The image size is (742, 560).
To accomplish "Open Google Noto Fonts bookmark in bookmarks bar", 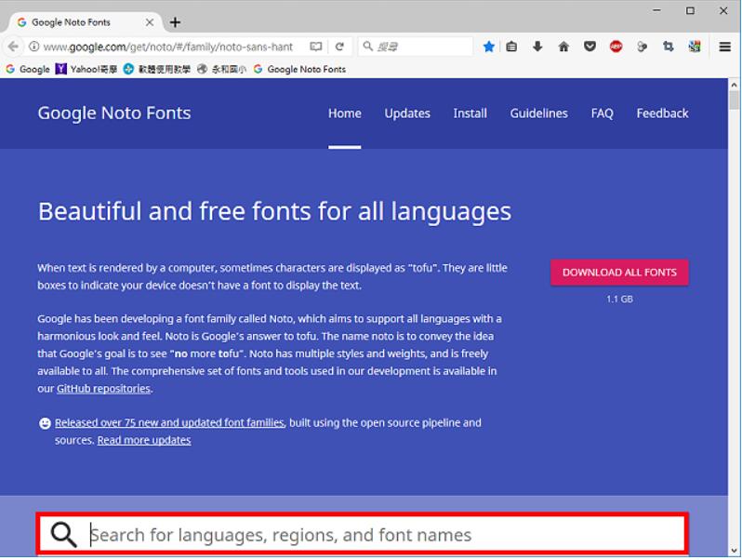I will pos(299,69).
